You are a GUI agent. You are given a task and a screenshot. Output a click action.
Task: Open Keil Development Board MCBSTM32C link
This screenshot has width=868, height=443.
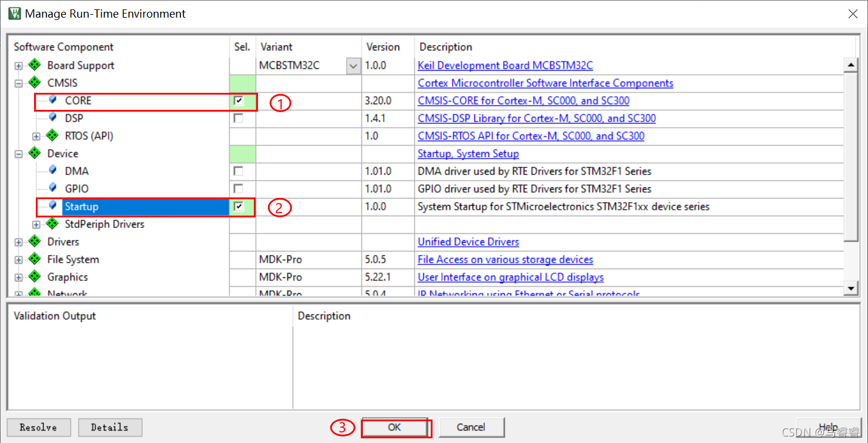[505, 65]
